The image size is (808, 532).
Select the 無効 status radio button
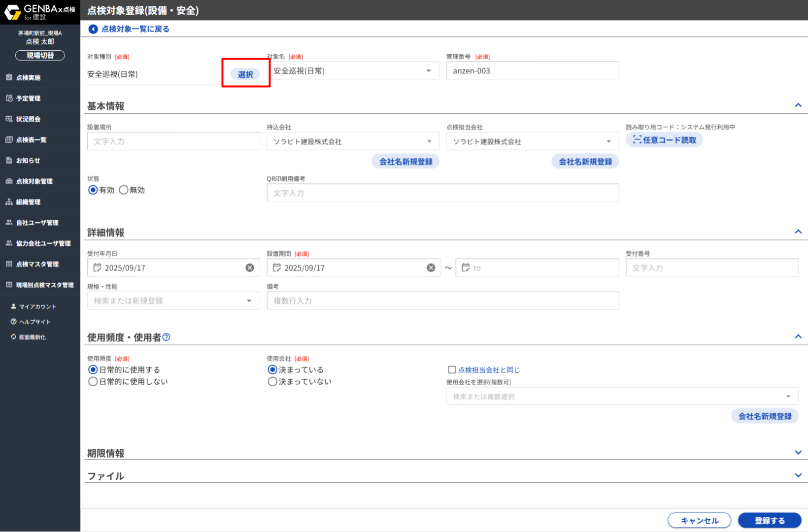(x=124, y=190)
